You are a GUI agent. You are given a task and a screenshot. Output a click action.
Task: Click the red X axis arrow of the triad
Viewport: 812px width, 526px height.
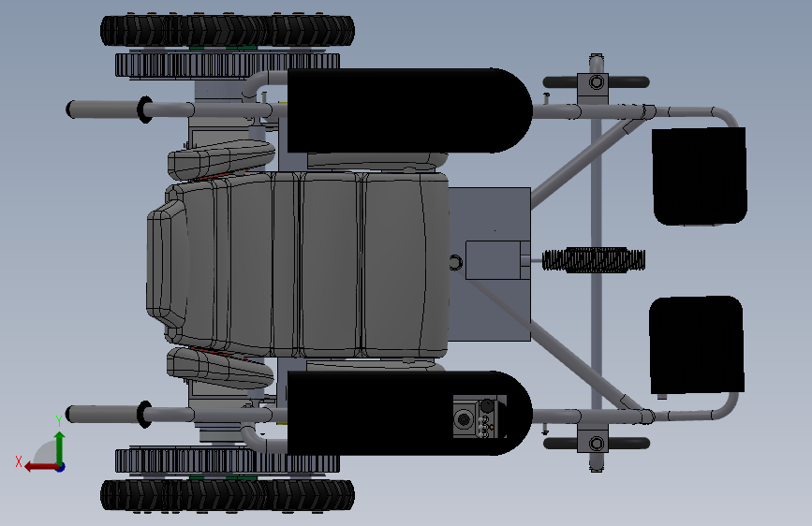(x=40, y=467)
